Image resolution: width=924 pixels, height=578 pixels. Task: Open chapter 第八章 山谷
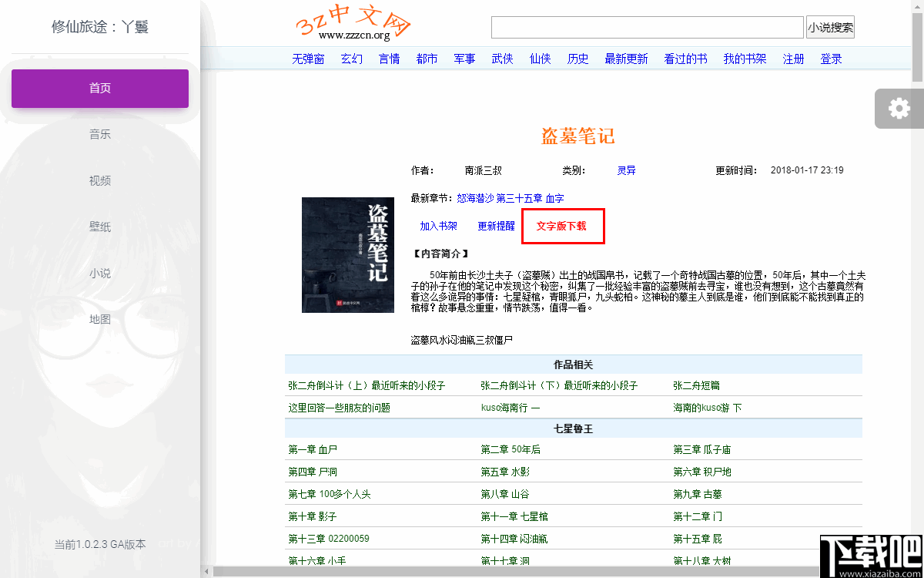[x=506, y=494]
